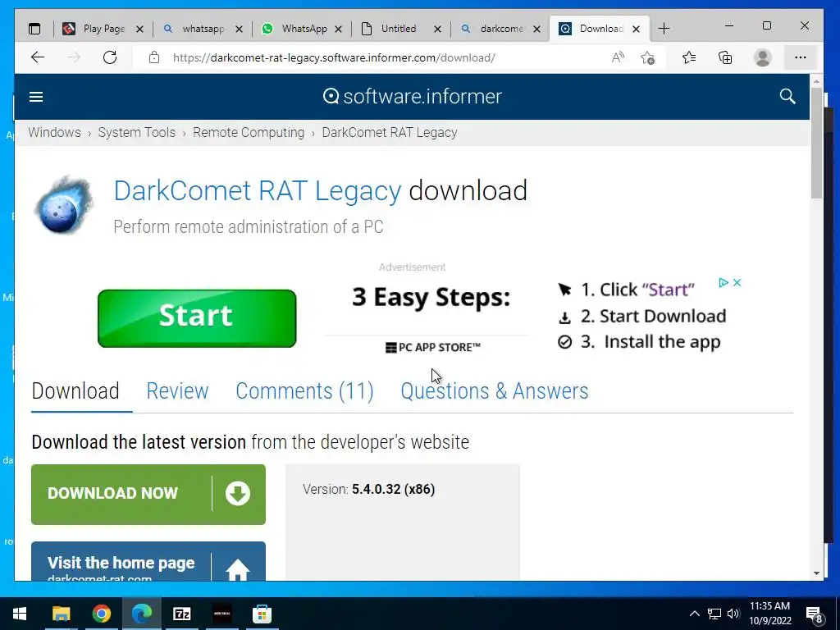
Task: Open the browser profile avatar
Action: click(x=762, y=57)
